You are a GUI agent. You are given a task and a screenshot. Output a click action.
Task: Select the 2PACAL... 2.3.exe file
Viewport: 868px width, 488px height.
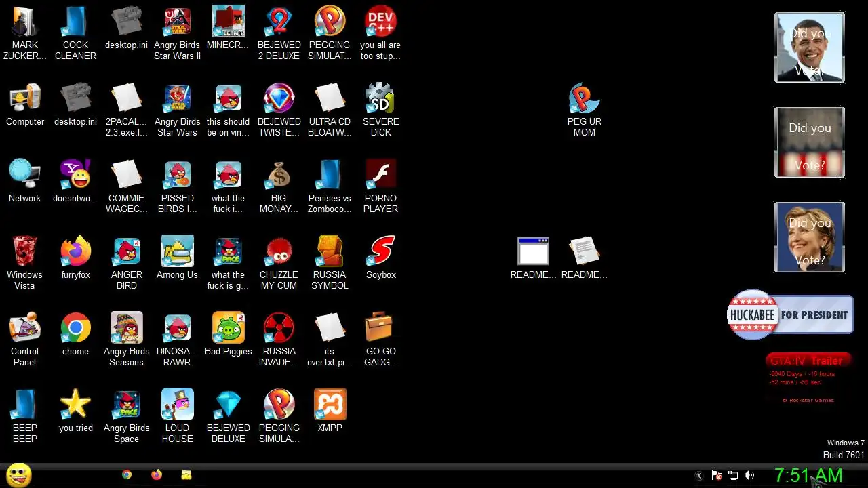[x=127, y=110]
